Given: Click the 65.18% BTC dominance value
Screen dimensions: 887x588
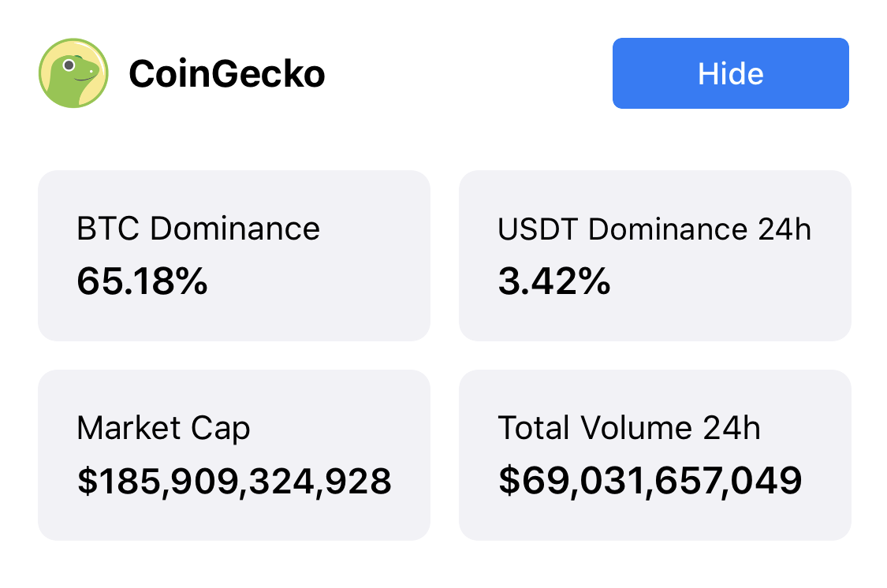Looking at the screenshot, I should tap(142, 281).
